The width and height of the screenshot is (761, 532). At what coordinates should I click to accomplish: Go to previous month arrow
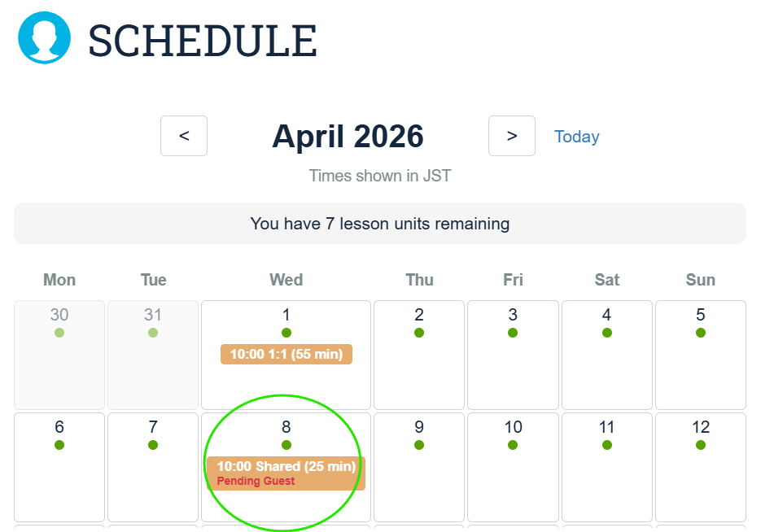184,136
